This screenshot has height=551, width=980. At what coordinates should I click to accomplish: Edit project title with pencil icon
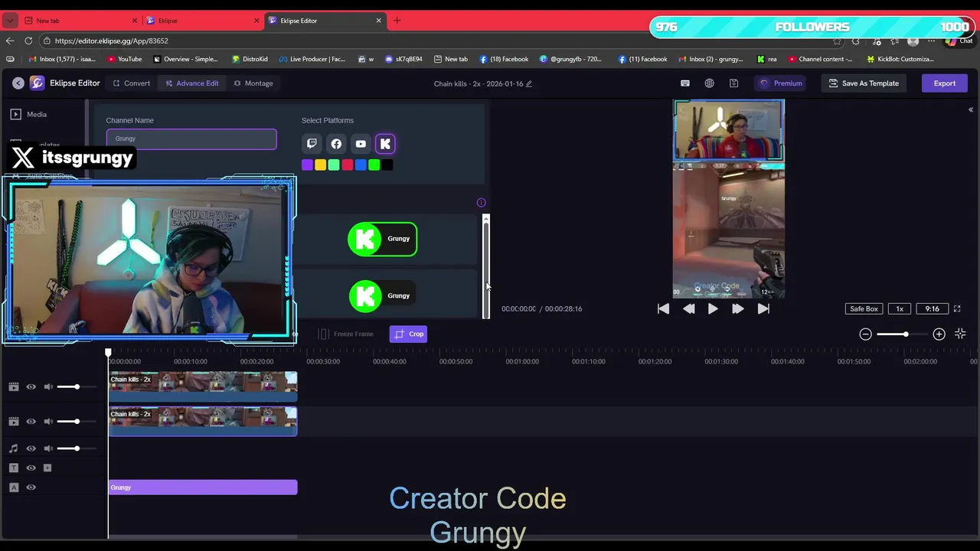tap(529, 83)
